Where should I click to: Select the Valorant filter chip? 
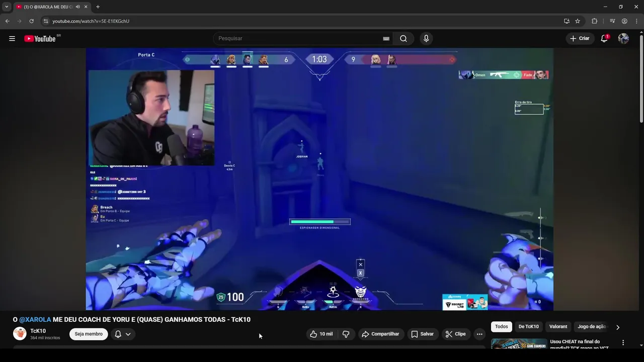point(558,327)
